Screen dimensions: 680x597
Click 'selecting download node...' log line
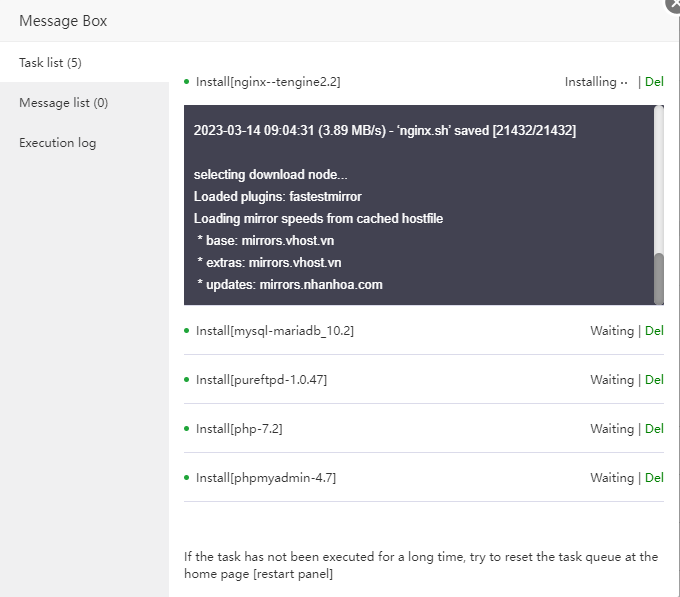270,175
